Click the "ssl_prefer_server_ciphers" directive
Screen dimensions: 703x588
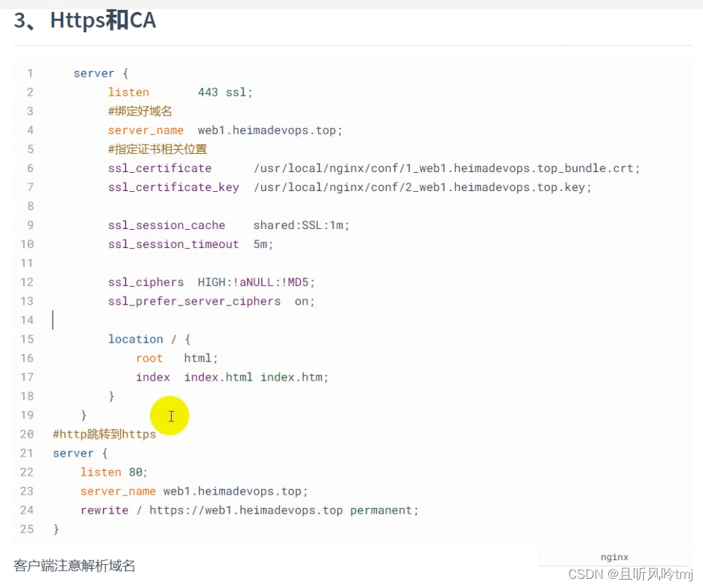194,301
